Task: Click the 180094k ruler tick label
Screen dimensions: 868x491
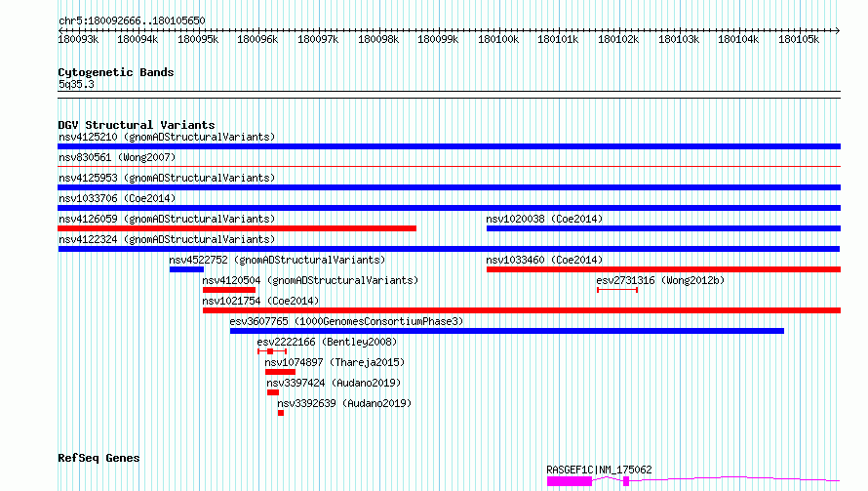Action: 138,39
